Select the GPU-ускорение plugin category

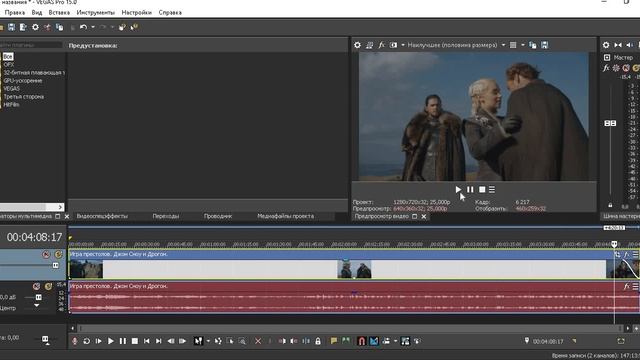(23, 80)
